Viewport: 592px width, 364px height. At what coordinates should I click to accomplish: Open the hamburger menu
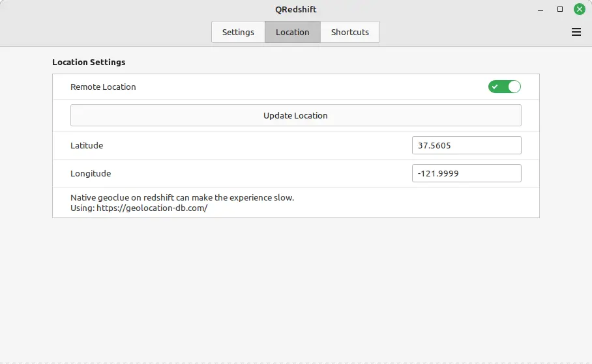pyautogui.click(x=576, y=32)
